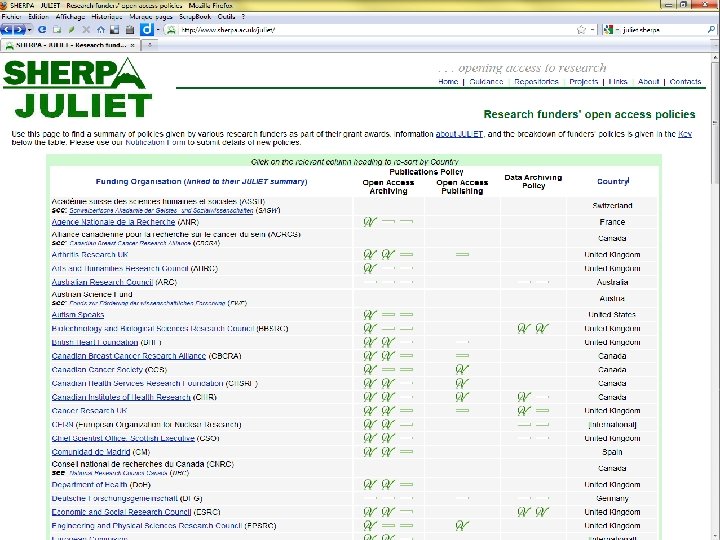Screen dimensions: 720x540
Task: Click the 'France' country cell
Action: tap(612, 222)
